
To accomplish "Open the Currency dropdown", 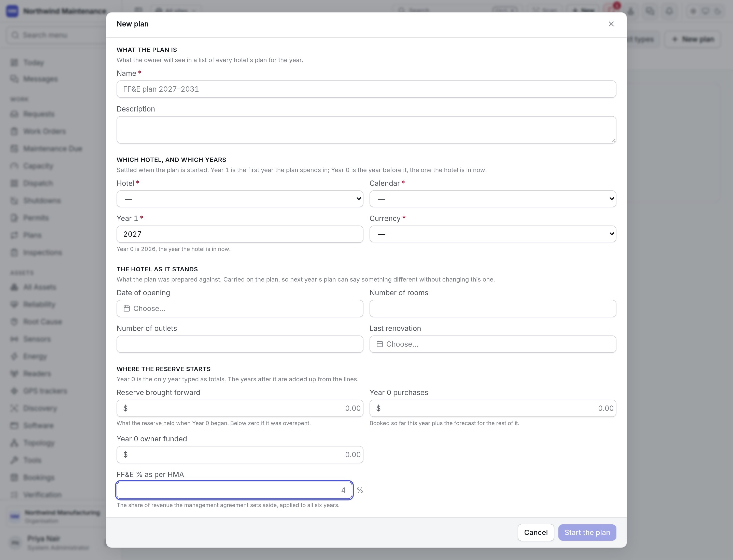I will pos(493,234).
